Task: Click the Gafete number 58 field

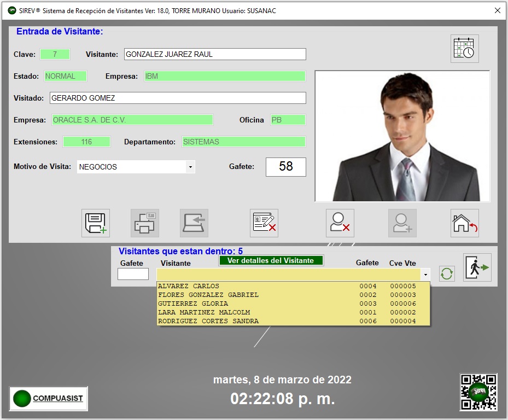Action: point(286,167)
